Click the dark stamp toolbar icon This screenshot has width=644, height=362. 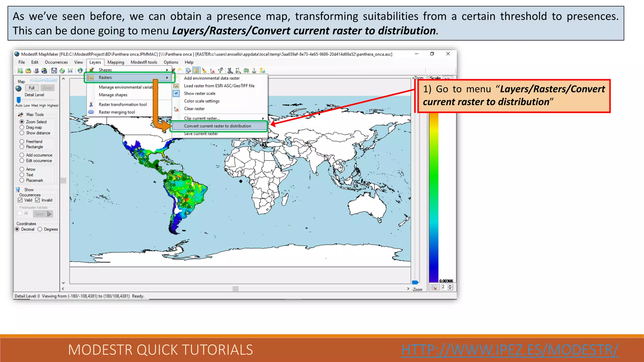(230, 70)
